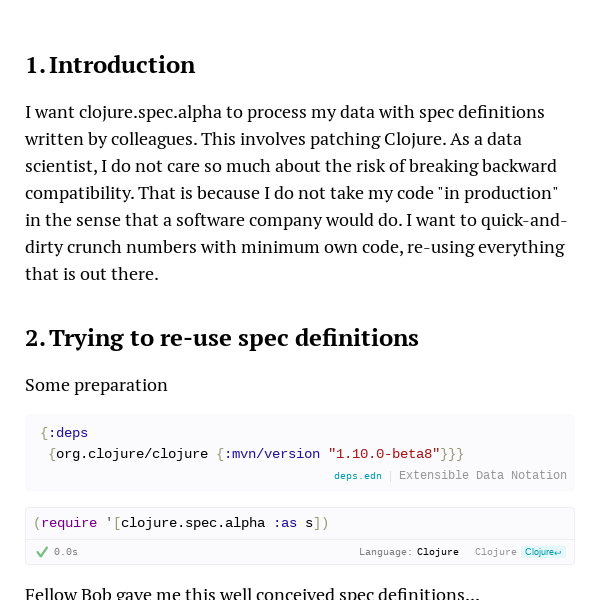The width and height of the screenshot is (600, 600).
Task: Place cursor in the require code cell
Action: coord(300,523)
